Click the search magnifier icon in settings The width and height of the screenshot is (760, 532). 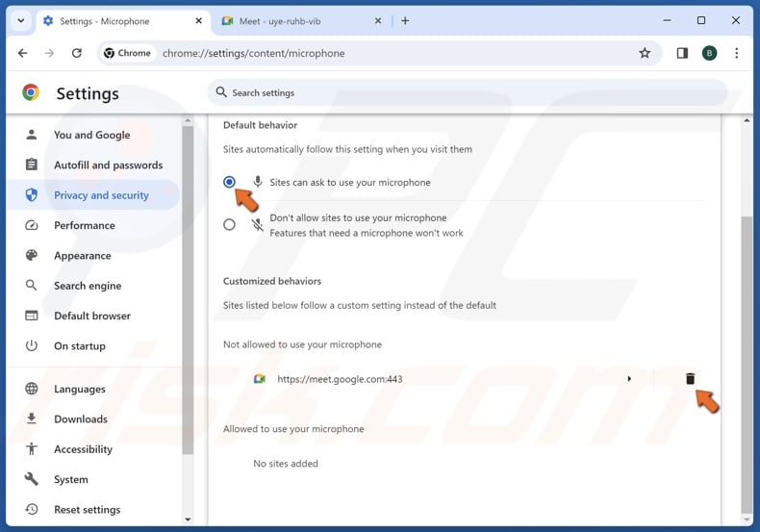pyautogui.click(x=221, y=92)
